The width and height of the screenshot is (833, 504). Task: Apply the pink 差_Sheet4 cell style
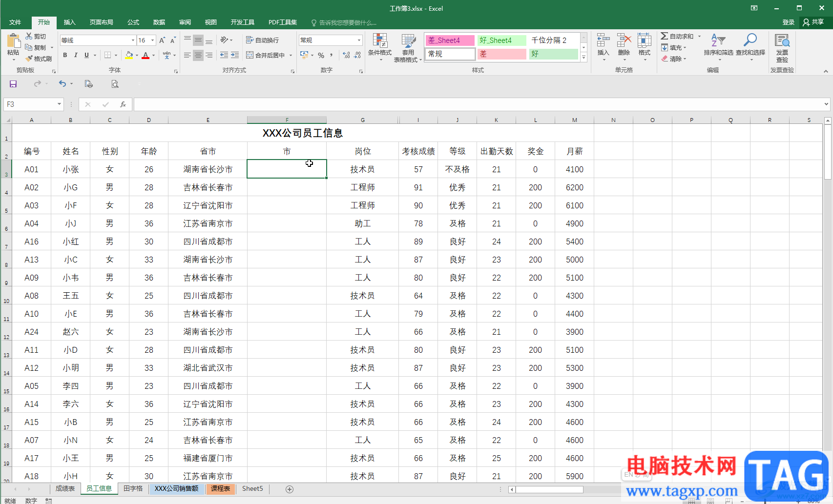[450, 40]
